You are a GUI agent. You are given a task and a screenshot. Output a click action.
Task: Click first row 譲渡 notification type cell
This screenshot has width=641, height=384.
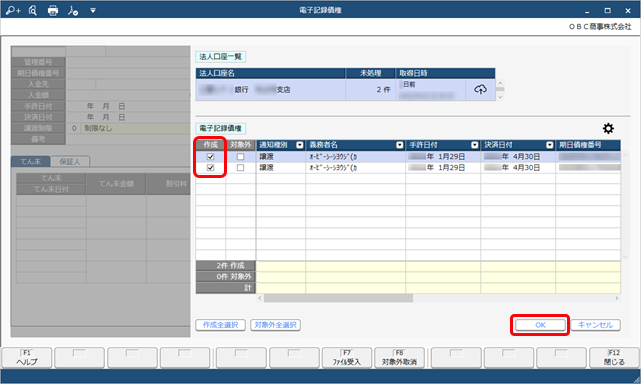[x=281, y=157]
